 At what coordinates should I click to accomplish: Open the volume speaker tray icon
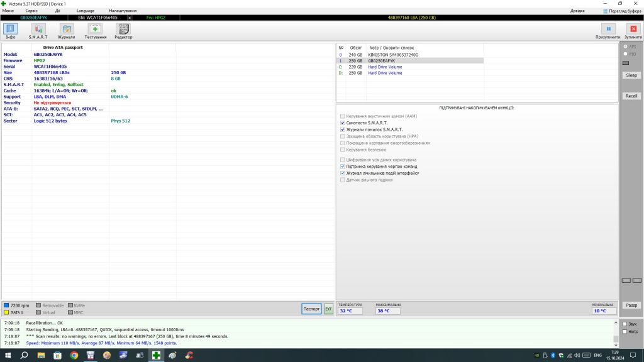[x=577, y=356]
